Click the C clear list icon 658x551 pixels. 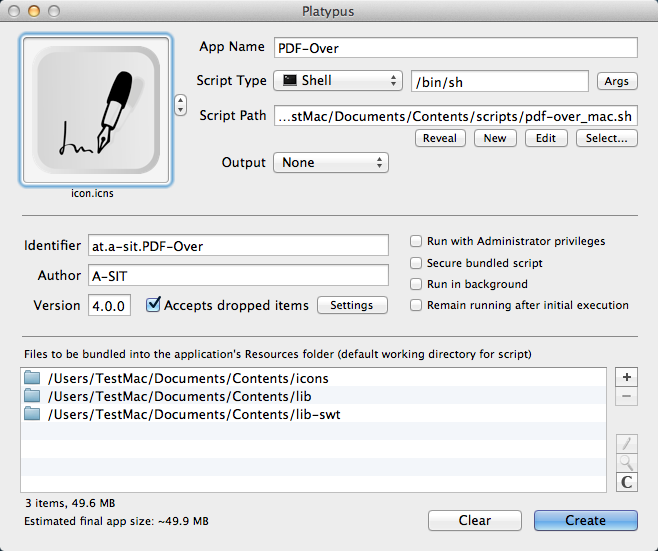point(626,483)
